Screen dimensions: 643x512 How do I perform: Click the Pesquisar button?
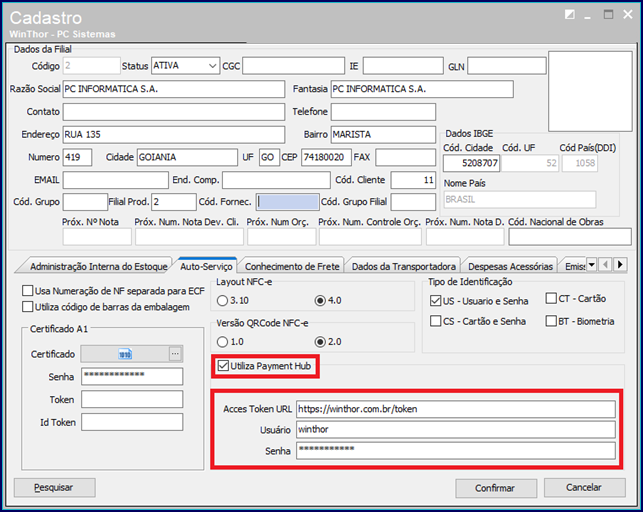coord(55,487)
